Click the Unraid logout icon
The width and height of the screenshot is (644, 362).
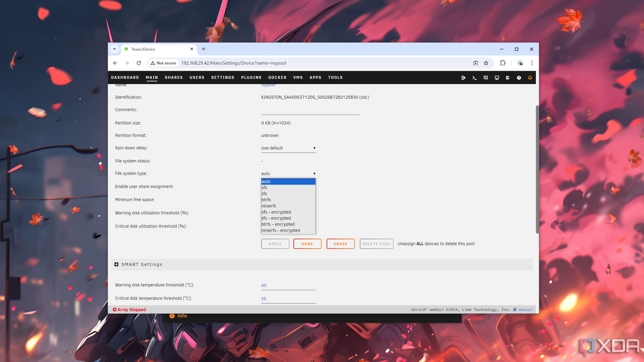[463, 78]
